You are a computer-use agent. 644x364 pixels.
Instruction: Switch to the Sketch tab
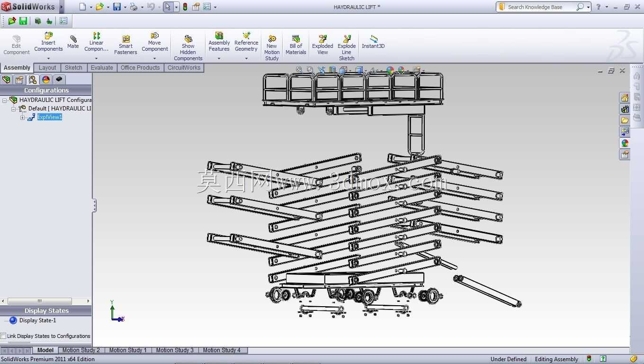coord(73,68)
